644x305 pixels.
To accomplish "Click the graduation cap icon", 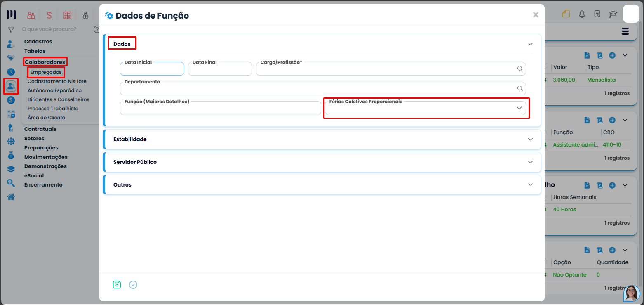I will [x=613, y=14].
